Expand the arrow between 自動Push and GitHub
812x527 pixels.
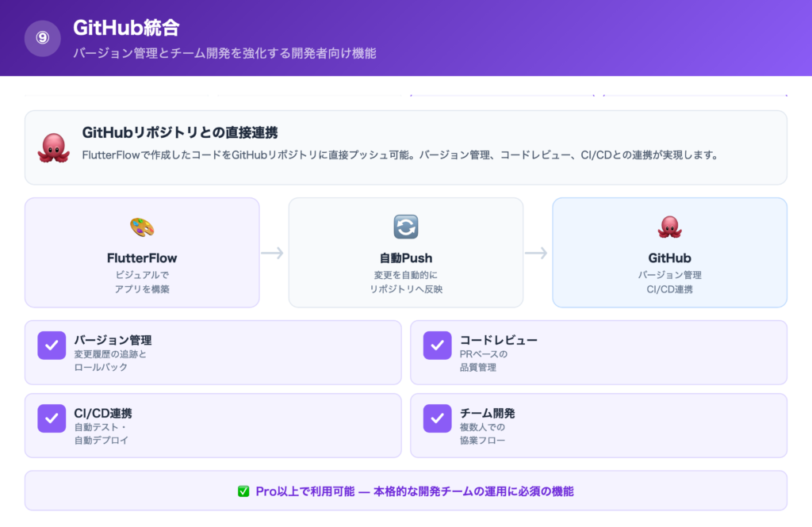[538, 252]
